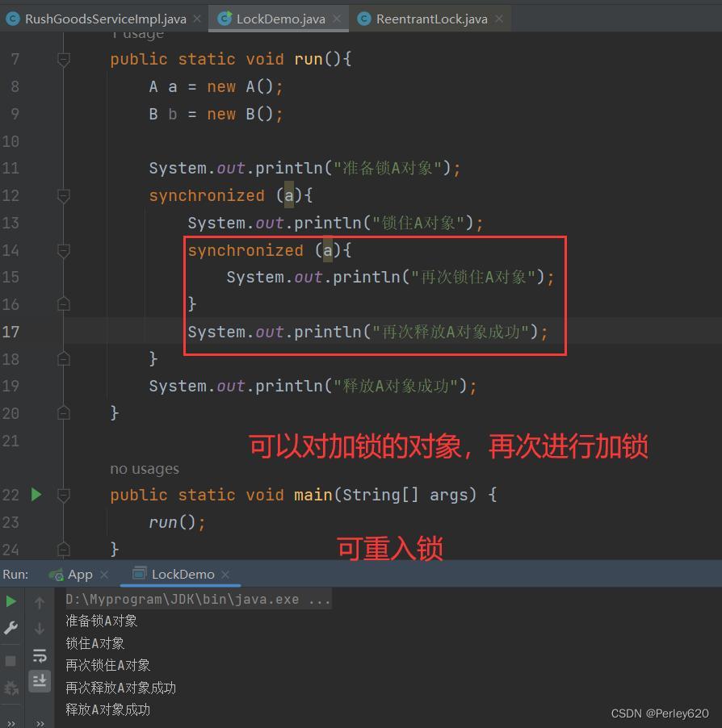Click the class icon on the RushGoodsServiceImpl.java tab
The width and height of the screenshot is (722, 728).
(x=13, y=19)
